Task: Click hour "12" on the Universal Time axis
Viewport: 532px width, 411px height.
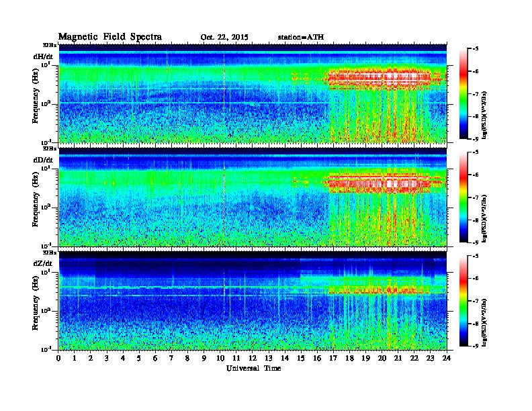Action: pos(253,358)
